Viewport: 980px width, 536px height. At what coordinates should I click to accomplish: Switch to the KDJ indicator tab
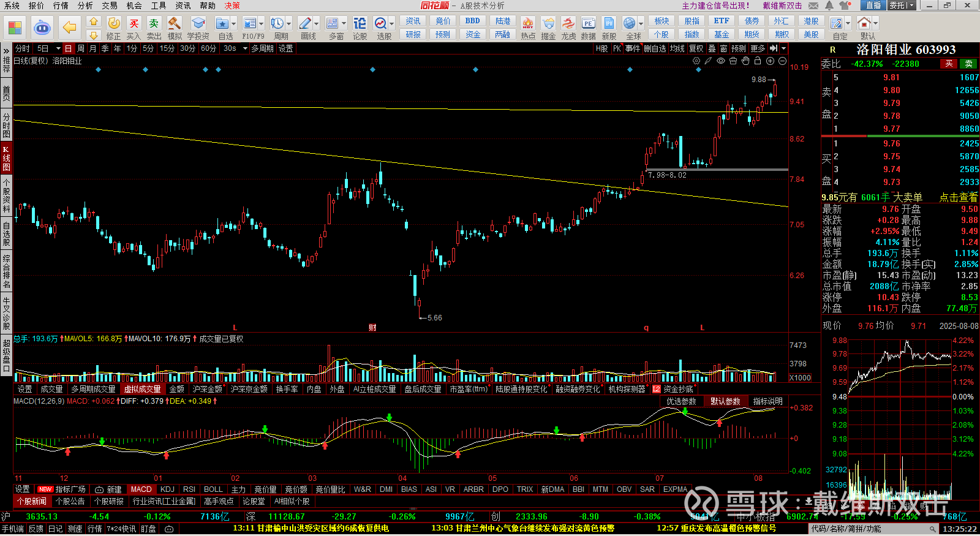point(167,489)
